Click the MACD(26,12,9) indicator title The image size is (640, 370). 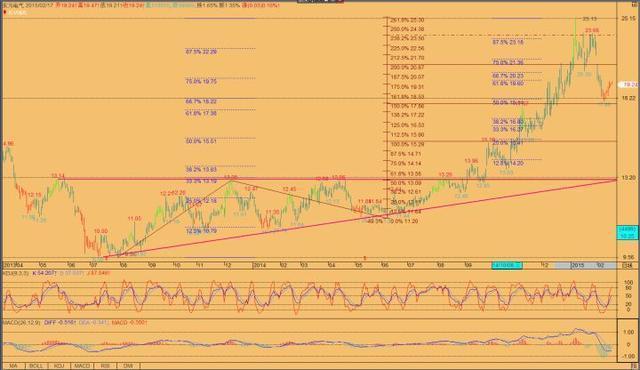pyautogui.click(x=22, y=322)
